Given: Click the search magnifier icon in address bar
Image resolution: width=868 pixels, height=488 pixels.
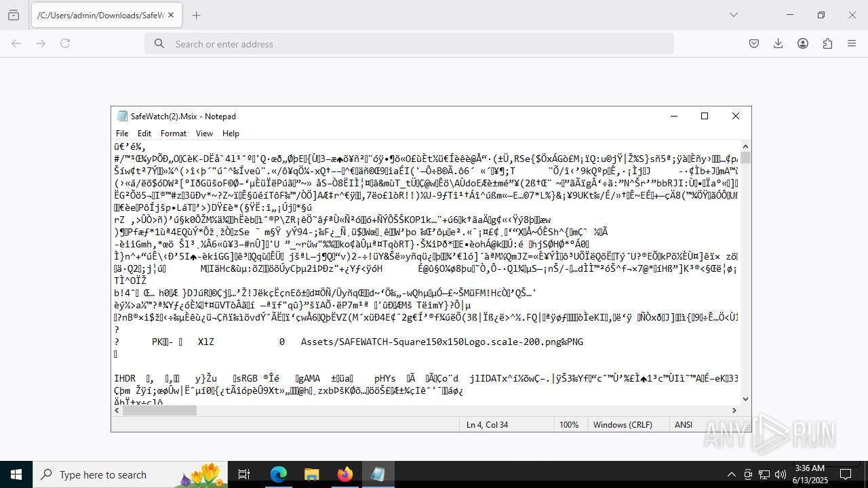Looking at the screenshot, I should pyautogui.click(x=159, y=43).
